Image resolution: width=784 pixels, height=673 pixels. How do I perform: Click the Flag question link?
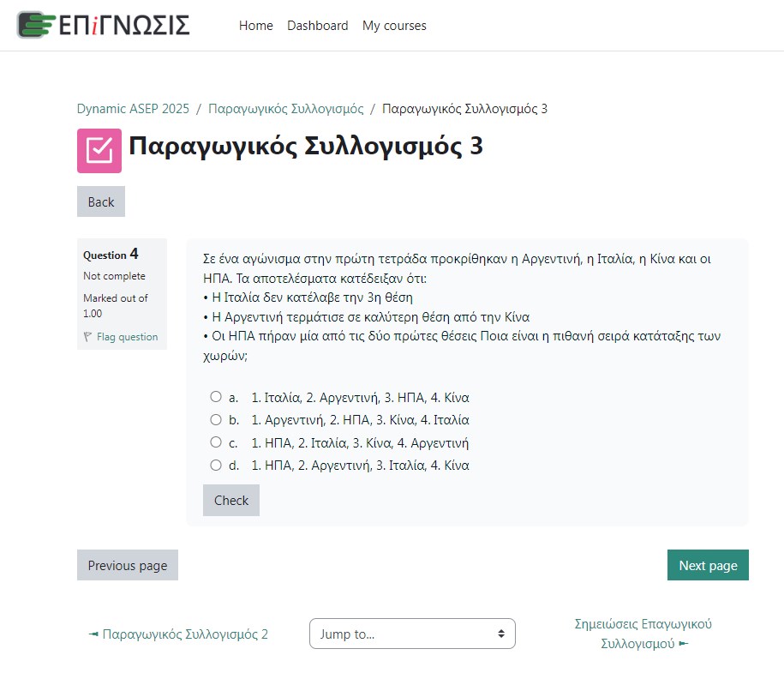[127, 337]
